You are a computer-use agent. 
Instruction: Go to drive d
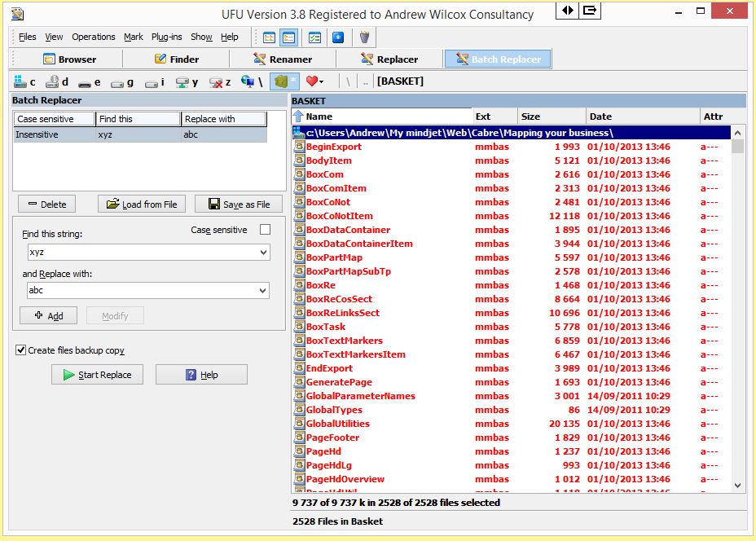tap(57, 82)
